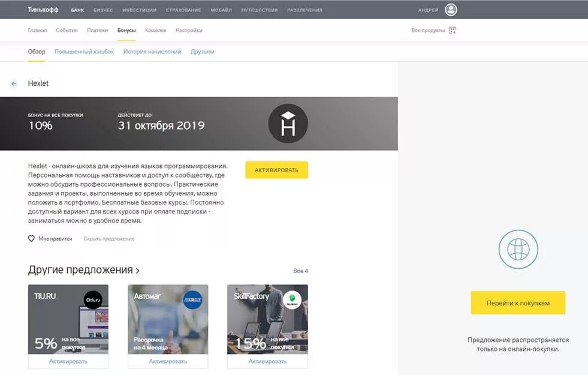Click the globe icon in right panel

(x=518, y=249)
